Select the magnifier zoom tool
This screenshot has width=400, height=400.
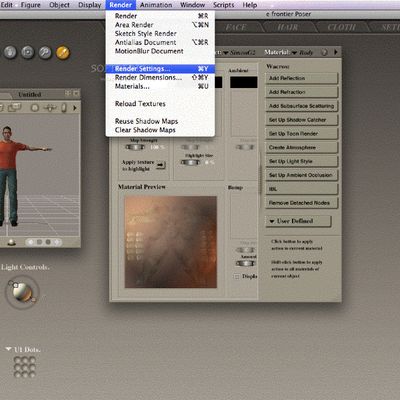coord(45,52)
